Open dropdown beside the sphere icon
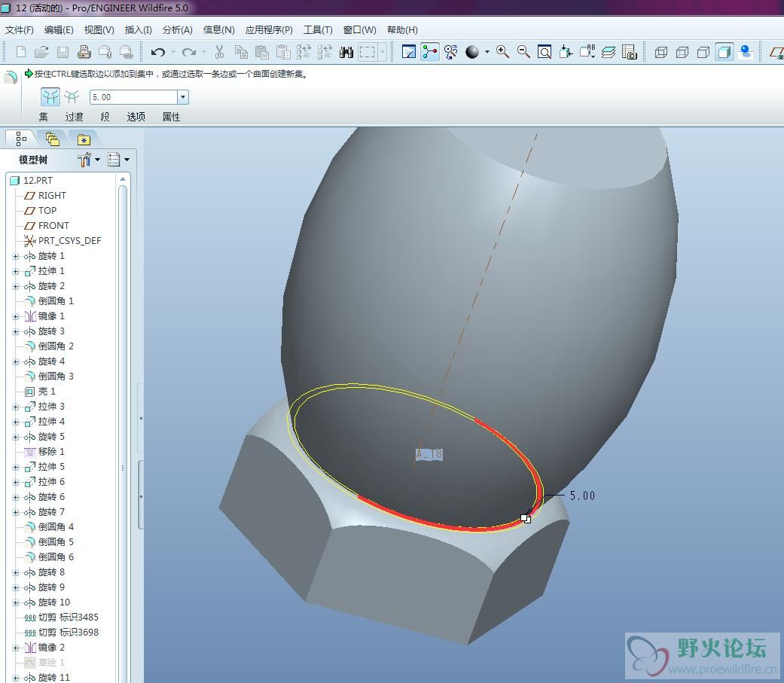This screenshot has height=683, width=784. [x=487, y=52]
